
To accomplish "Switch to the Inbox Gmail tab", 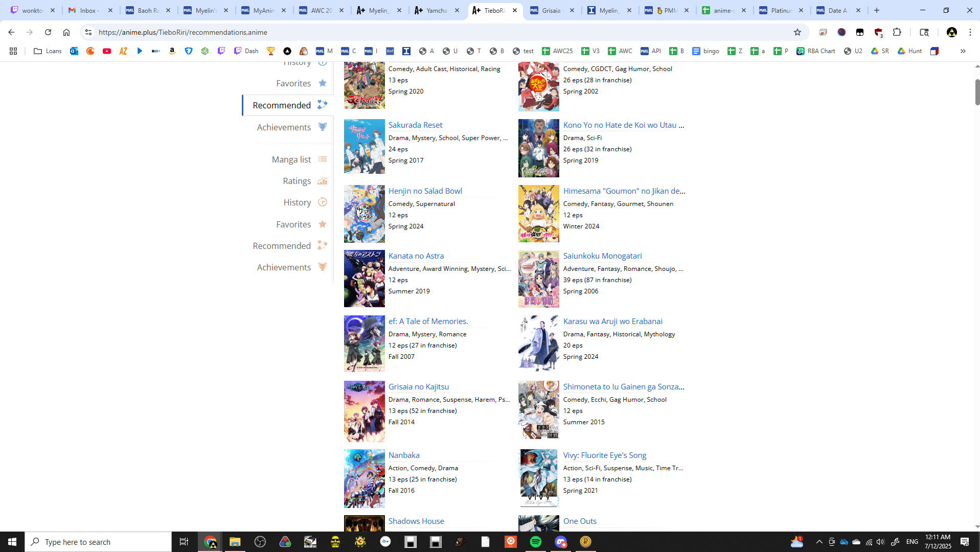I will click(91, 10).
